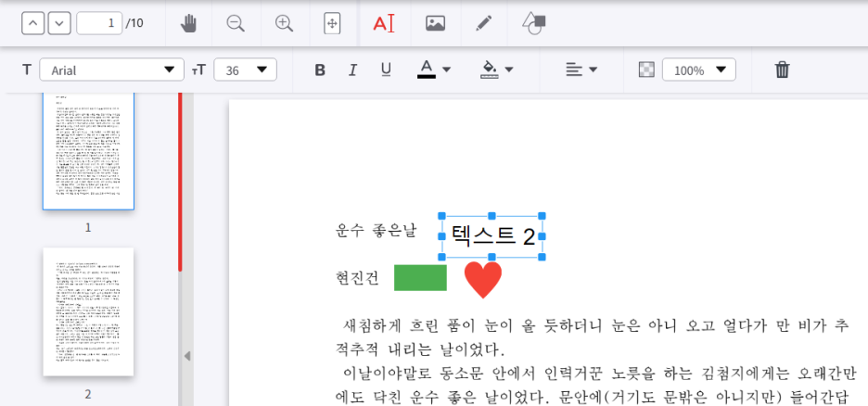Expand the text color dropdown arrow
Screen dimensions: 868x406
click(x=447, y=70)
